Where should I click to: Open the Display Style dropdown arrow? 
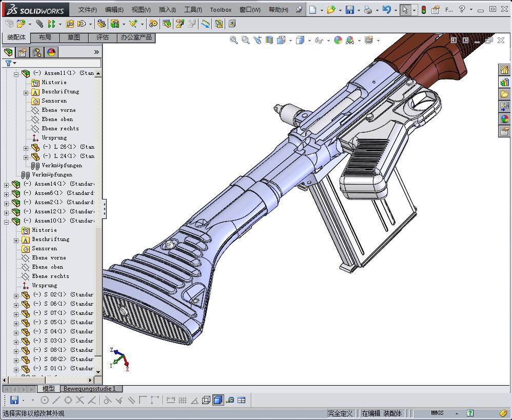(309, 41)
